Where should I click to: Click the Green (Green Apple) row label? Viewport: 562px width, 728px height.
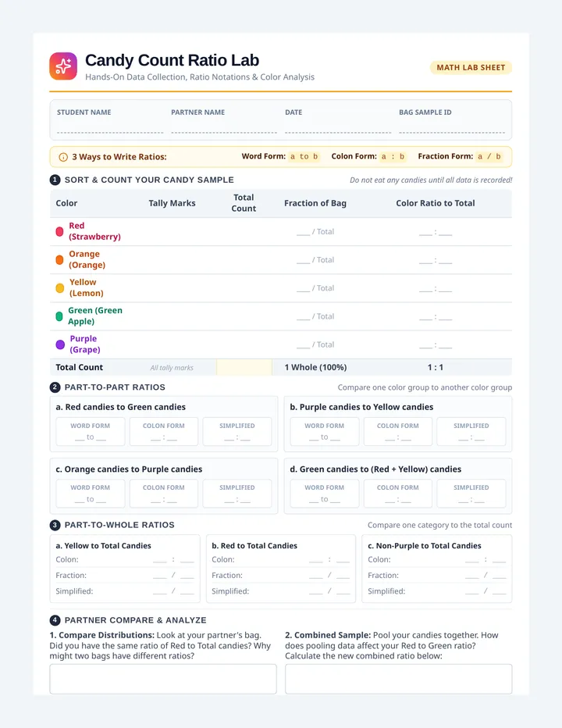click(95, 316)
